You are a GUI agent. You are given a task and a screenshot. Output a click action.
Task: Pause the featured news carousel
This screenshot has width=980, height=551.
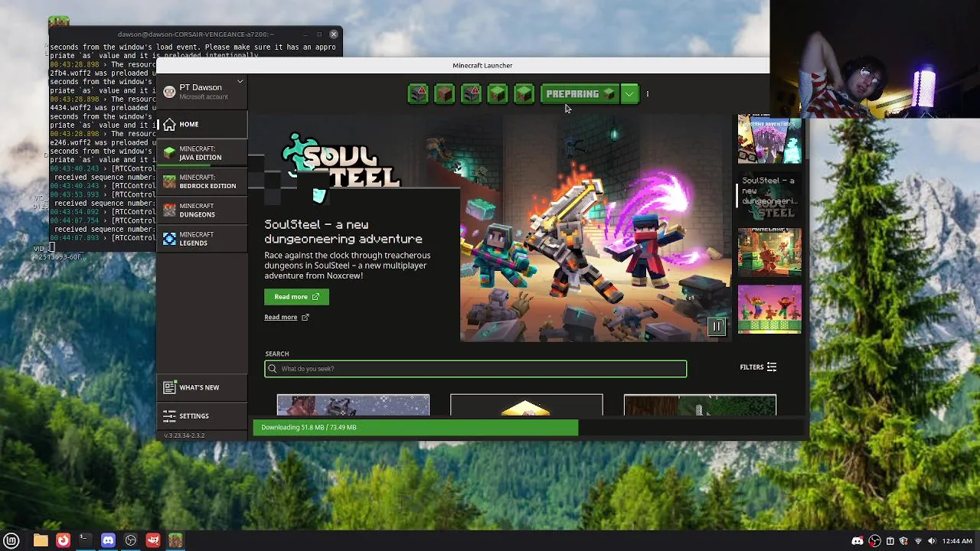717,327
